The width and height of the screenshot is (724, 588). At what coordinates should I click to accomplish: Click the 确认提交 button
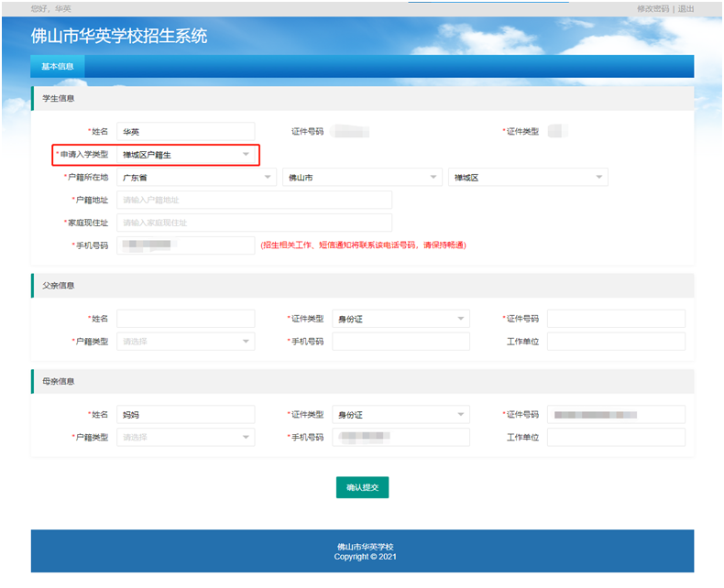362,488
